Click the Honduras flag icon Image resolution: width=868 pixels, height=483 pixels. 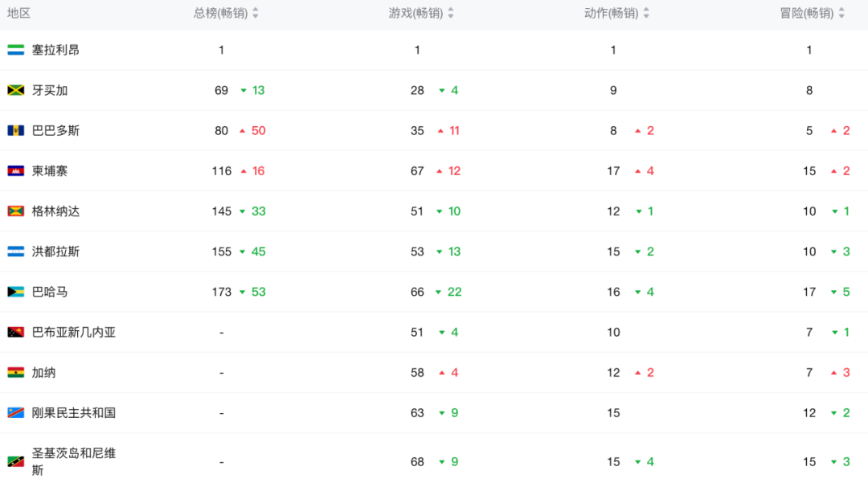click(x=14, y=251)
